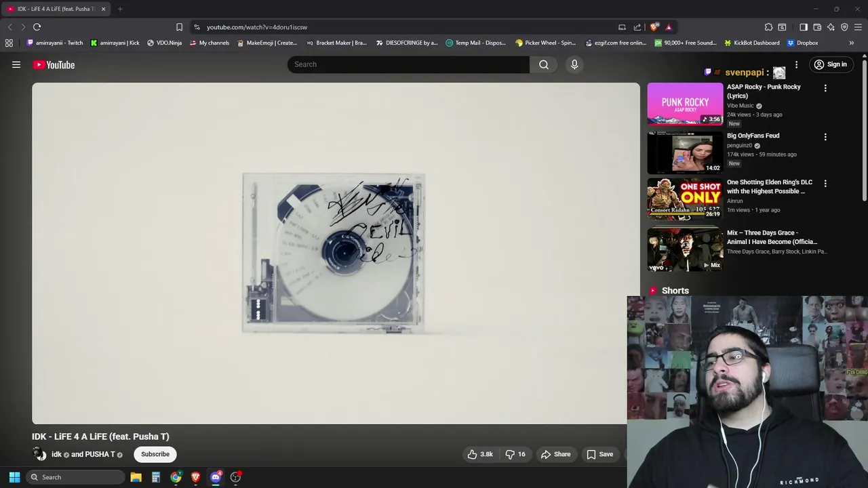The width and height of the screenshot is (868, 488).
Task: Open the Vibe Music channel name
Action: click(741, 106)
